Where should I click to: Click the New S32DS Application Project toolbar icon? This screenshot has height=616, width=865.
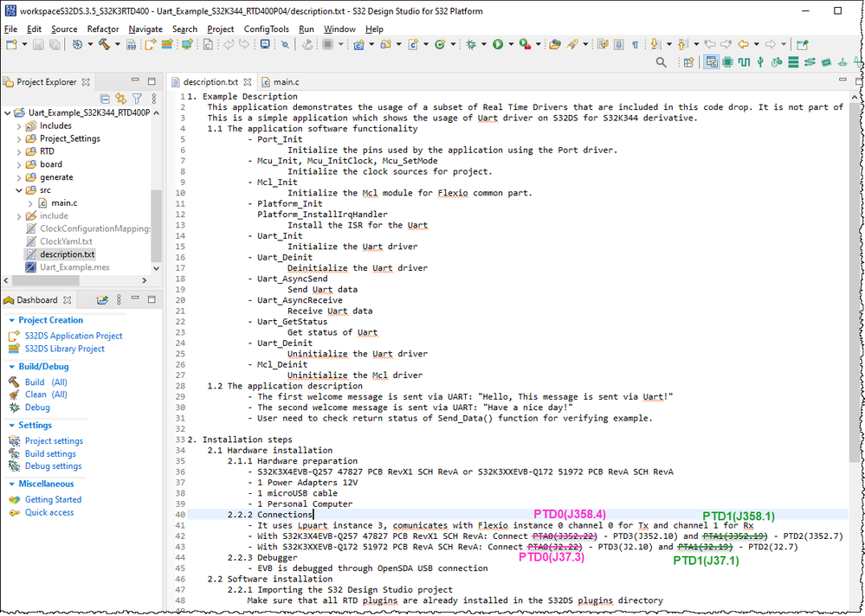(150, 45)
